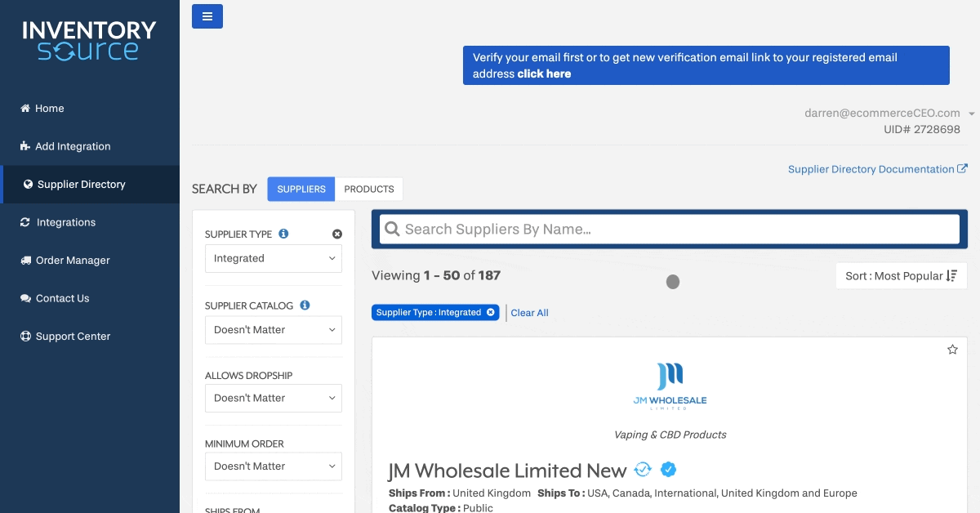Switch search to SUPPLIERS tab
This screenshot has width=980, height=513.
pyautogui.click(x=301, y=189)
